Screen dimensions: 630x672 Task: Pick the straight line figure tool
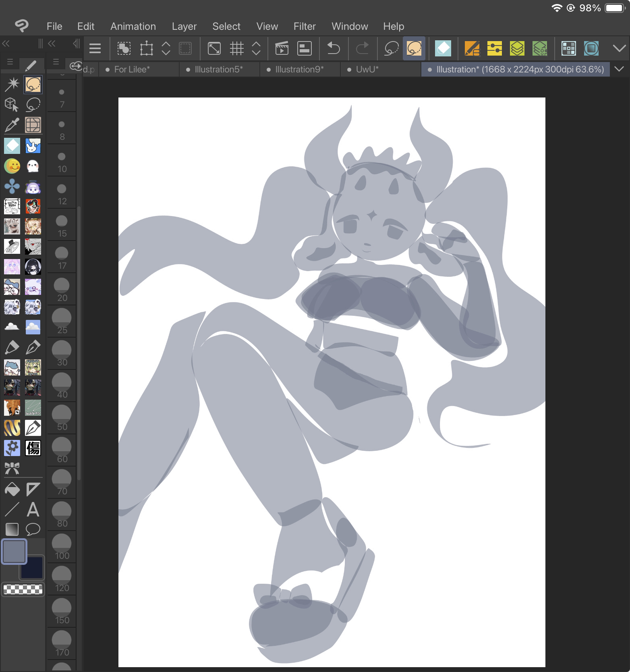click(x=12, y=510)
